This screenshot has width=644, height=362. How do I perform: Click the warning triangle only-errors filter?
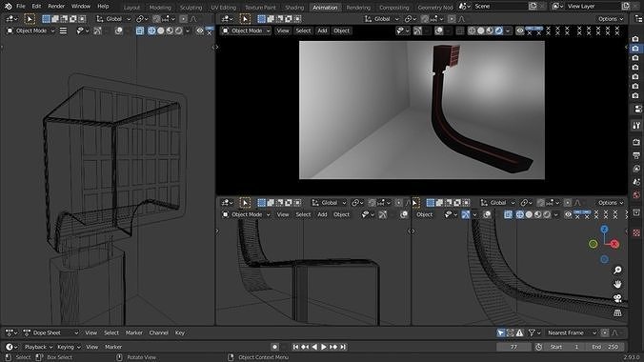pyautogui.click(x=519, y=332)
